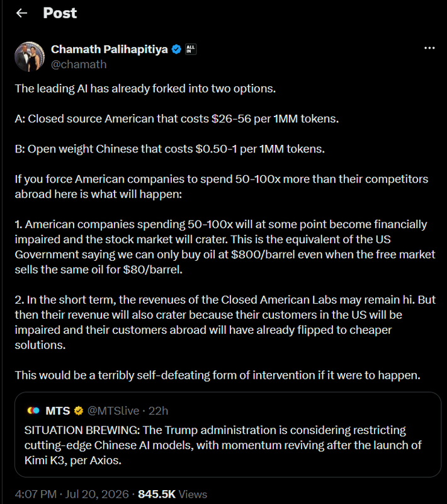447x504 pixels.
Task: Click the Post header title
Action: tap(60, 13)
